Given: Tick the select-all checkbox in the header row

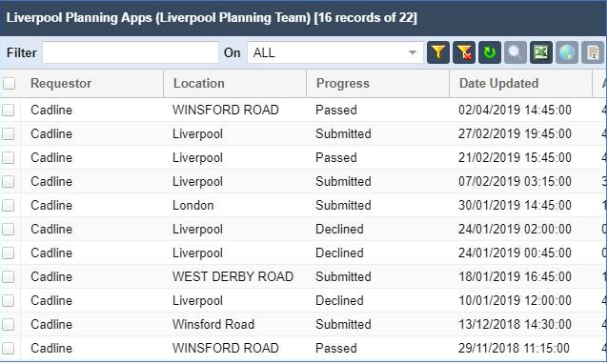Looking at the screenshot, I should pyautogui.click(x=9, y=83).
